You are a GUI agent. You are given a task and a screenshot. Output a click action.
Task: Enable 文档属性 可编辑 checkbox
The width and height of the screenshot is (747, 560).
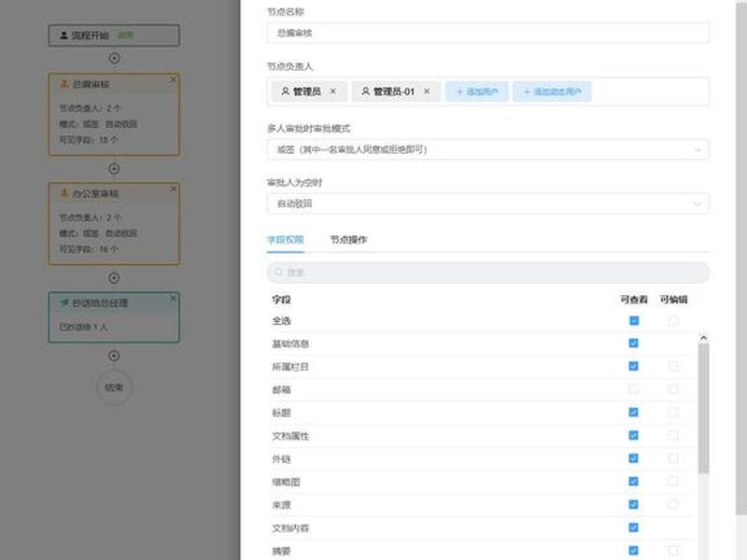(672, 435)
